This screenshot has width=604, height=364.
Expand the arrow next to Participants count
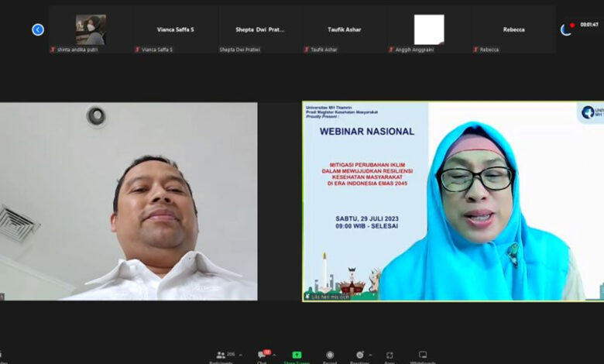pos(241,355)
